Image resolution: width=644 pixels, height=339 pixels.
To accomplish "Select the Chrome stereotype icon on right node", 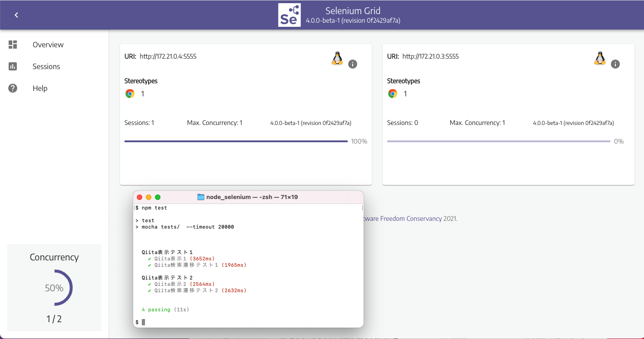I will [x=392, y=94].
